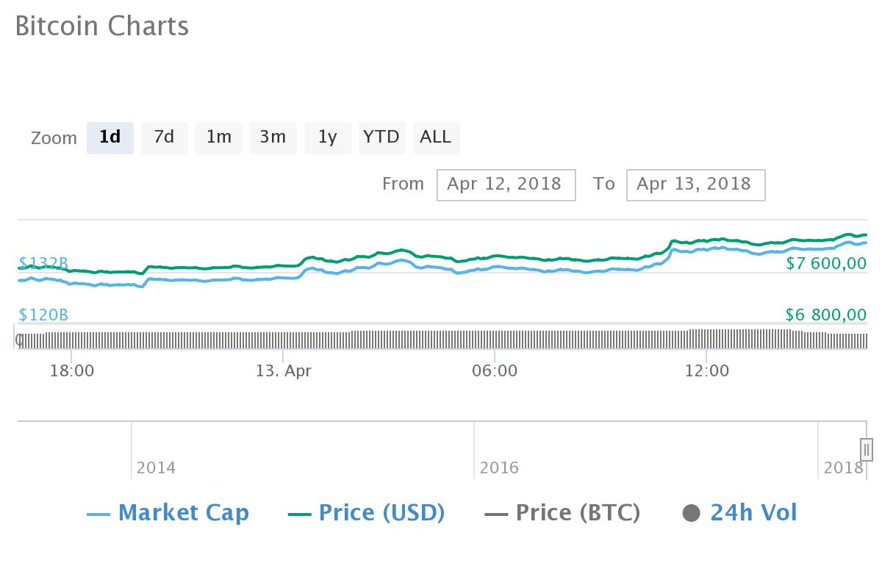The image size is (882, 588).
Task: Switch to the 1m chart view
Action: click(218, 137)
